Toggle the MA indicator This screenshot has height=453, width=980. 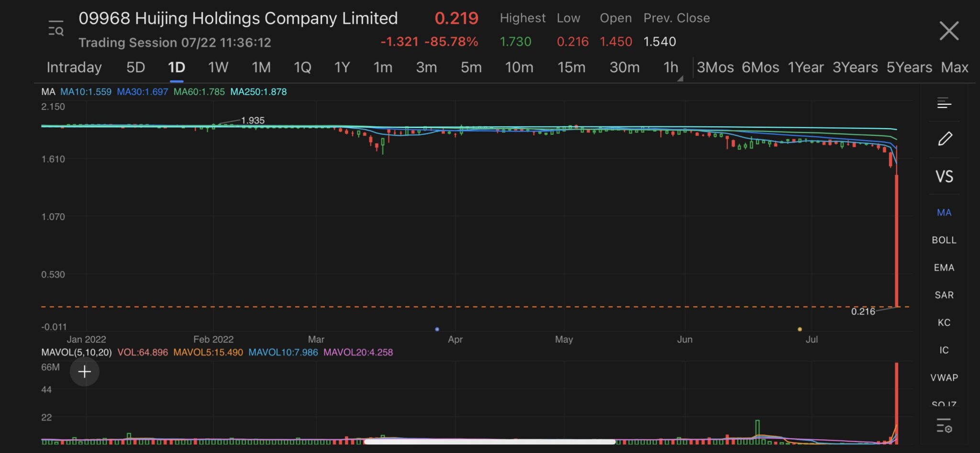click(944, 212)
